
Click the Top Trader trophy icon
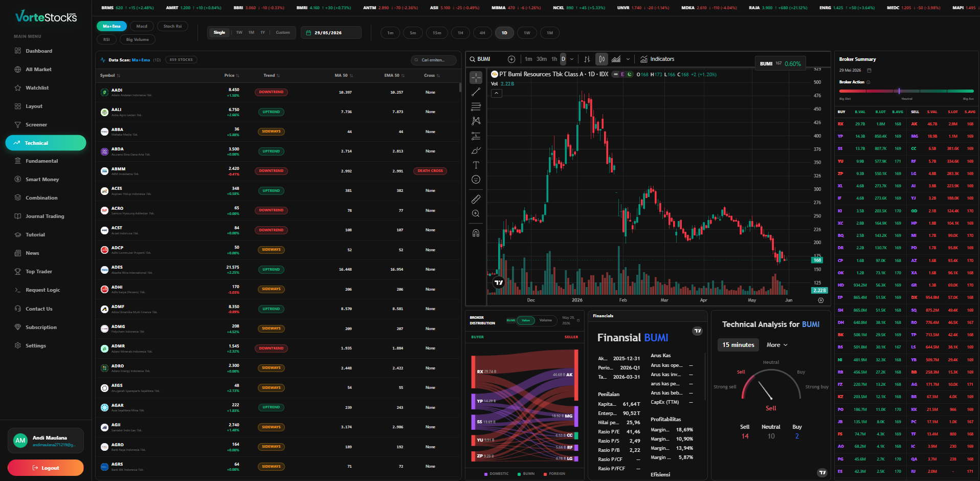click(18, 272)
